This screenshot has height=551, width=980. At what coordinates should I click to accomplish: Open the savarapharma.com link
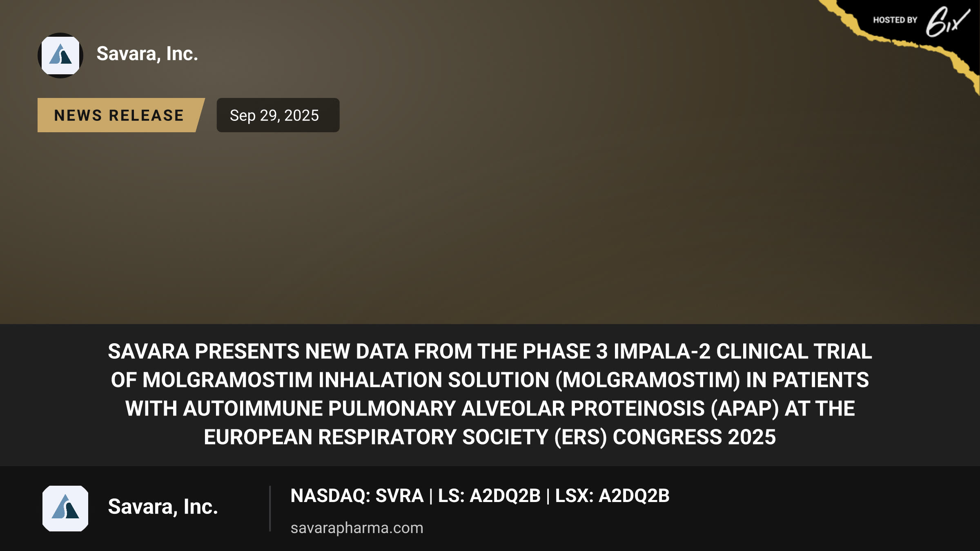coord(357,528)
